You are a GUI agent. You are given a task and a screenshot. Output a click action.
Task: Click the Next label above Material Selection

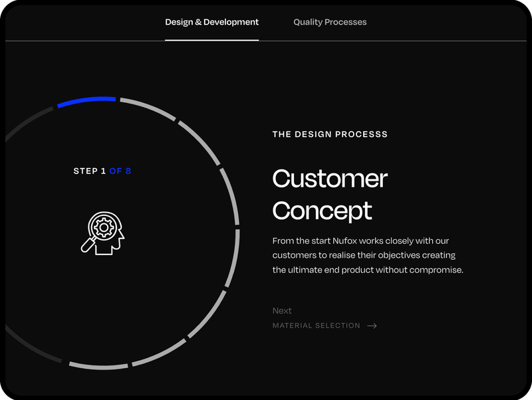(x=282, y=310)
